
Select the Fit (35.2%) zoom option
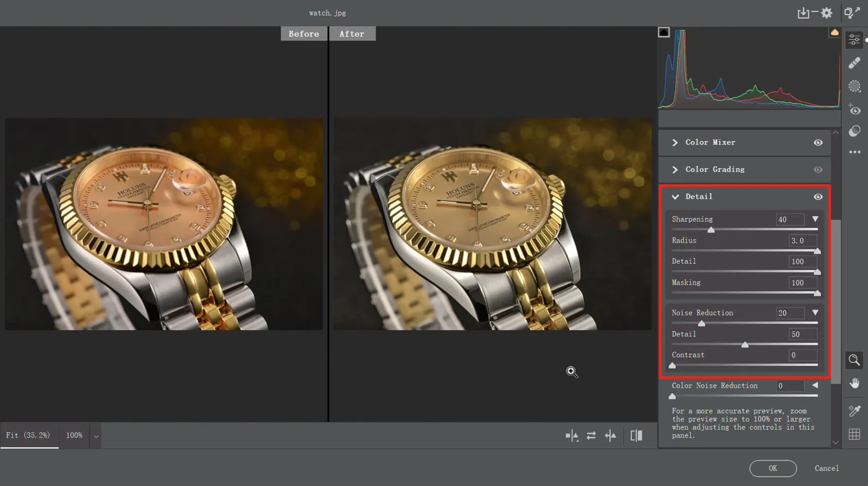[x=28, y=435]
